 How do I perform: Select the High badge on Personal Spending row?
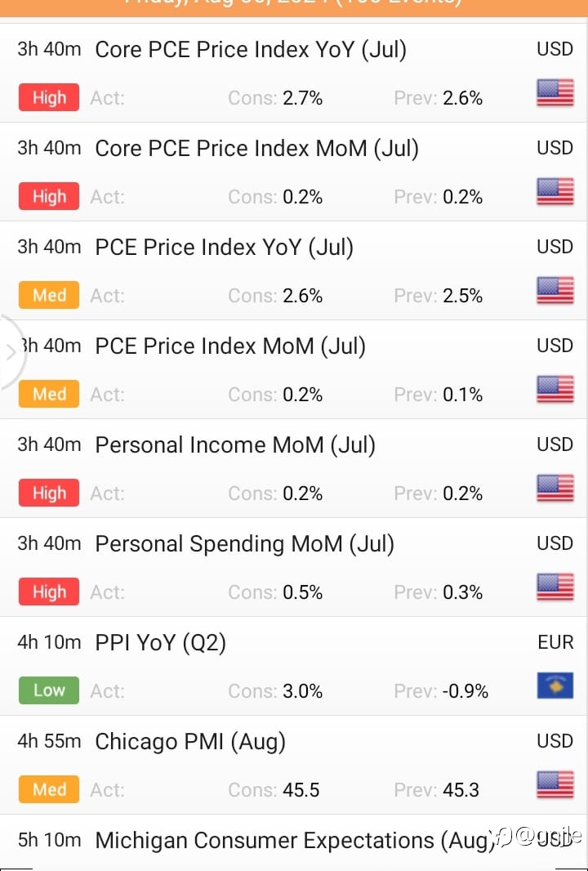pyautogui.click(x=49, y=592)
